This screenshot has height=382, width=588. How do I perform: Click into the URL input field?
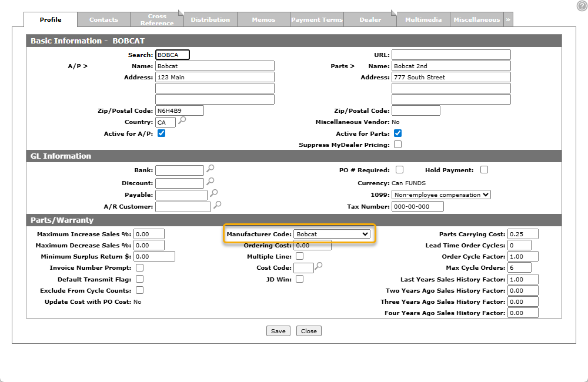click(x=451, y=55)
